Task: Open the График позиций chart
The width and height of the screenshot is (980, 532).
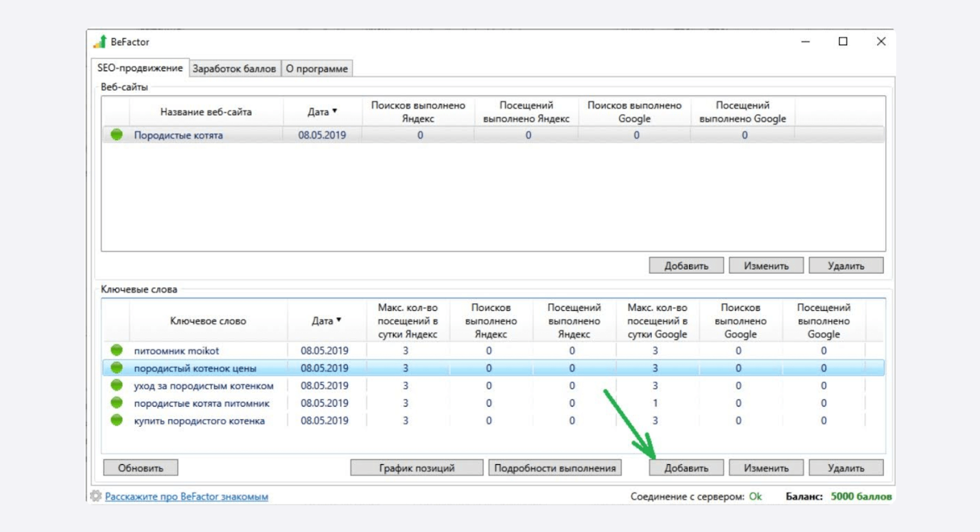Action: click(417, 468)
